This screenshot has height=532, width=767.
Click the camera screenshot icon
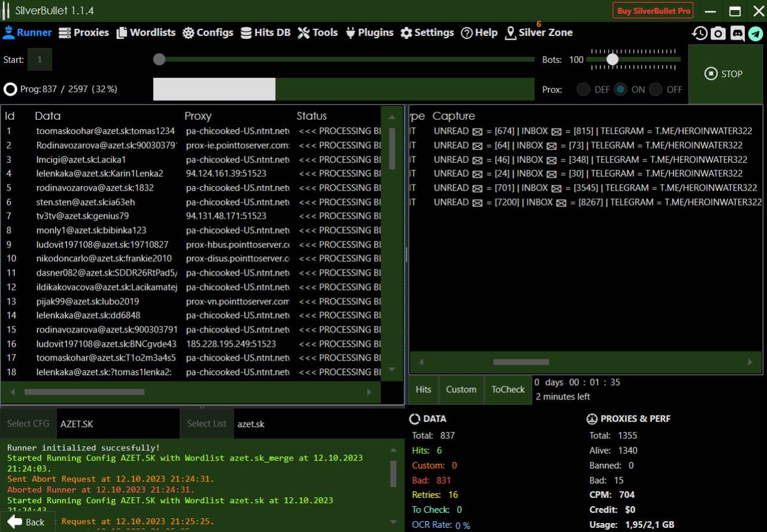pos(718,34)
